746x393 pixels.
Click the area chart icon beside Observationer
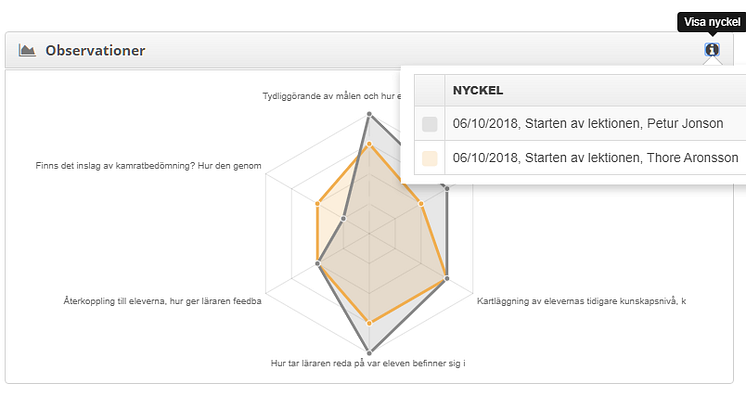pyautogui.click(x=27, y=50)
